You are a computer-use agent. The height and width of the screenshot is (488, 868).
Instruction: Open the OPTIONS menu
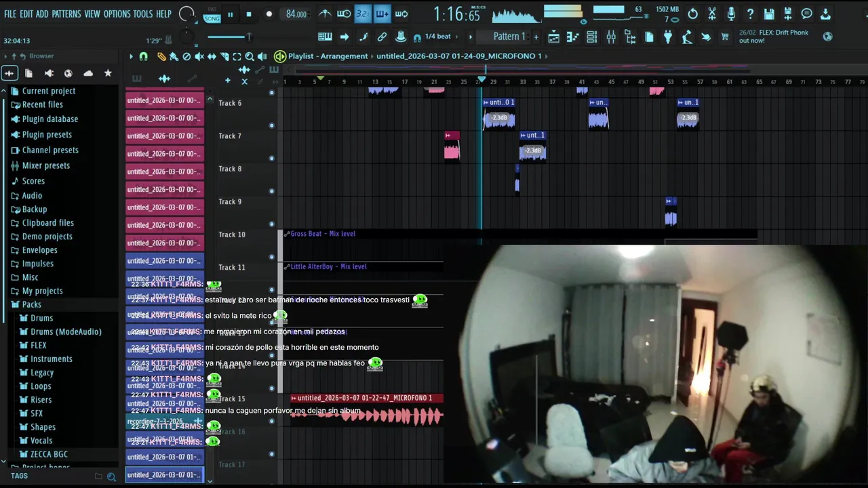[x=117, y=14]
